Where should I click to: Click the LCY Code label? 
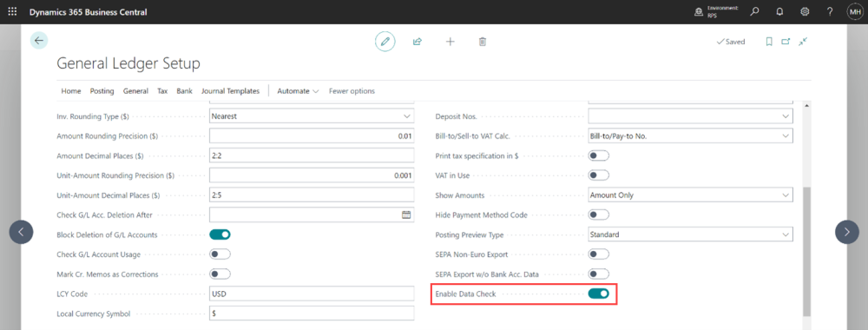point(73,294)
